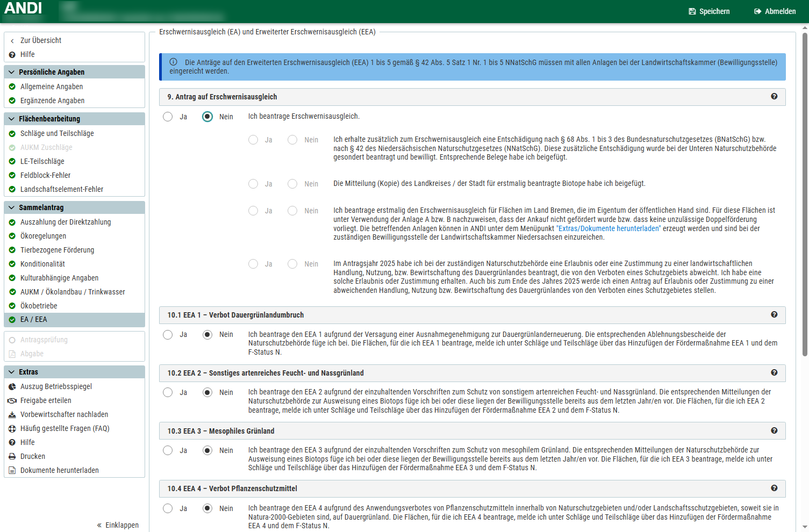This screenshot has width=809, height=532.
Task: Click the Speichern disk icon
Action: (x=692, y=11)
